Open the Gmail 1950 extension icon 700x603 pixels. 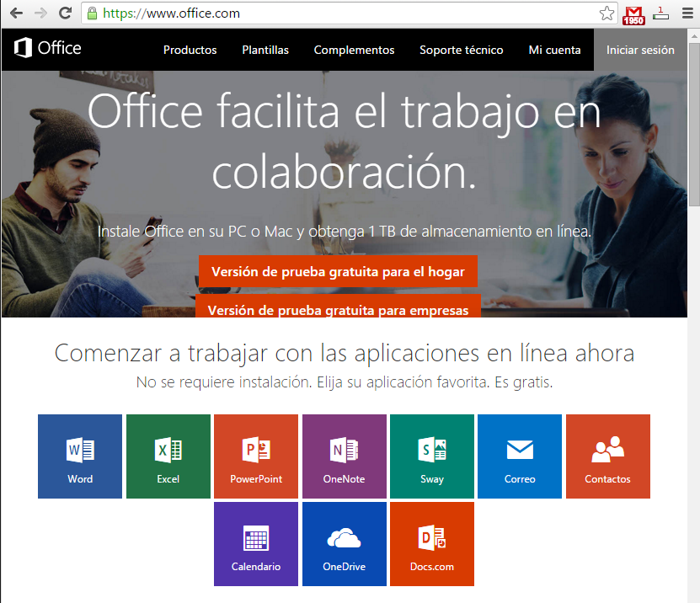pos(633,15)
